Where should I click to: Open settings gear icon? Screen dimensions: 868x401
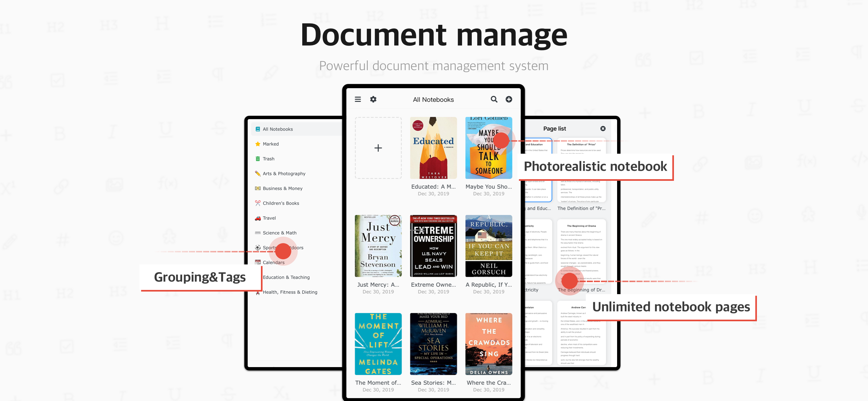(x=373, y=99)
